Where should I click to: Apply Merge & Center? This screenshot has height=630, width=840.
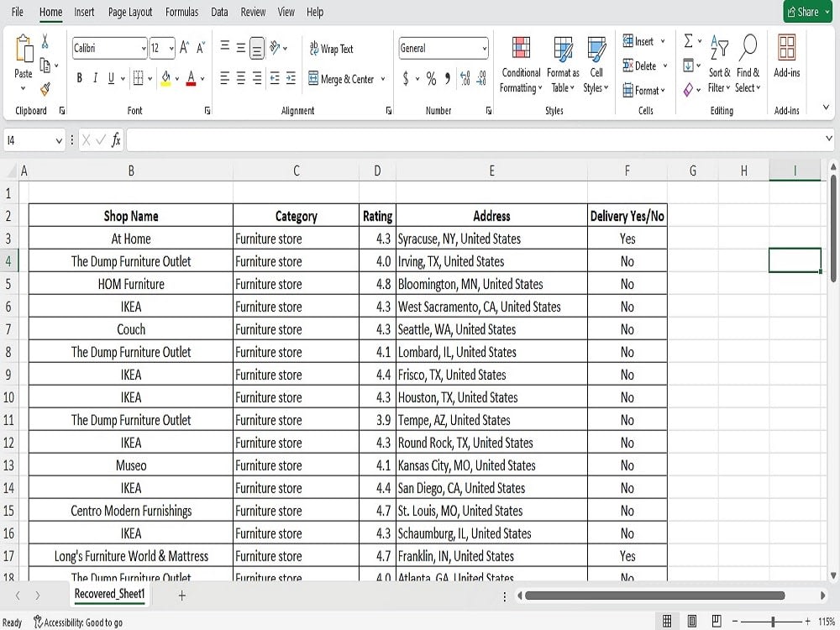click(x=342, y=79)
